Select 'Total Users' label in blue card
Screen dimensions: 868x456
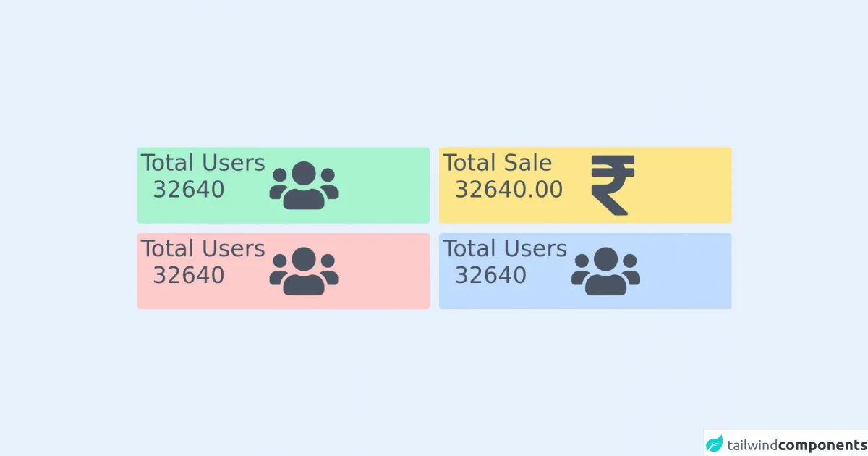pyautogui.click(x=505, y=248)
